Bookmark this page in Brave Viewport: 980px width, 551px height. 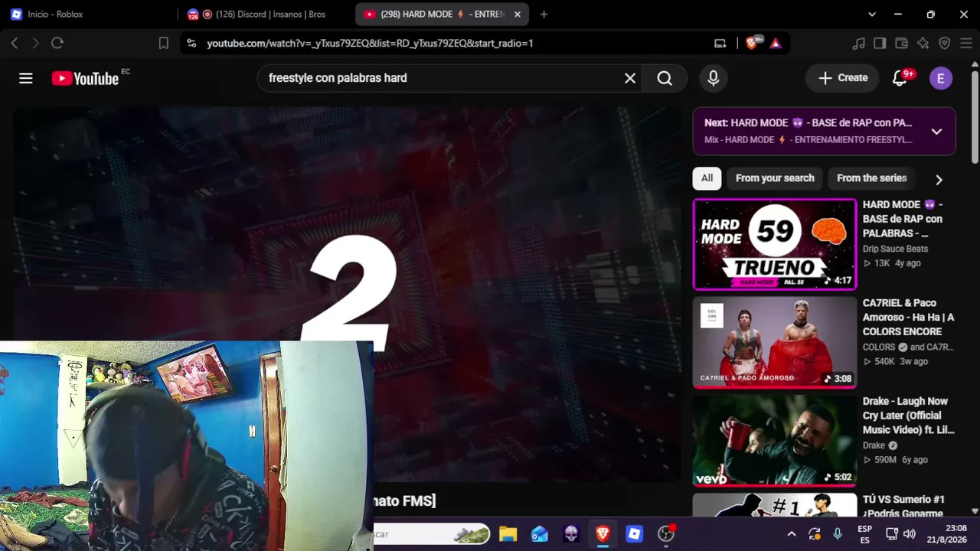(x=163, y=44)
